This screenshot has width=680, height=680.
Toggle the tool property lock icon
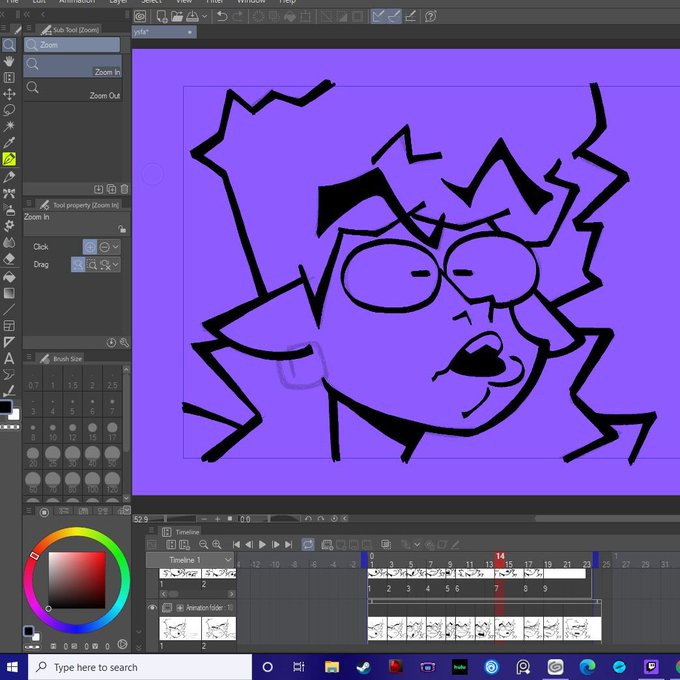[122, 229]
